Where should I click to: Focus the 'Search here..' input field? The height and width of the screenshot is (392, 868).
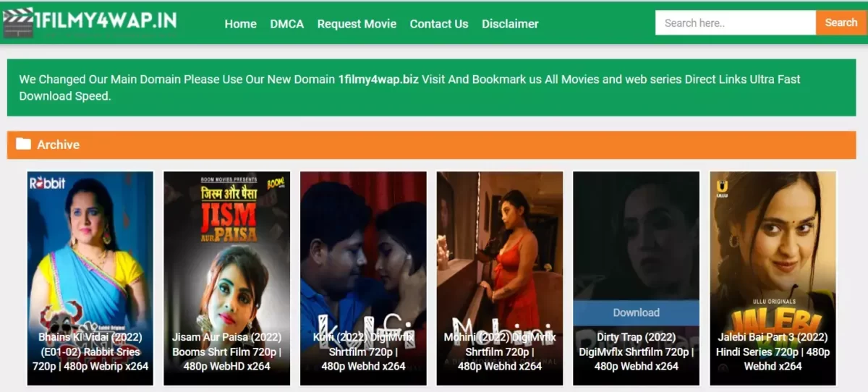click(735, 22)
